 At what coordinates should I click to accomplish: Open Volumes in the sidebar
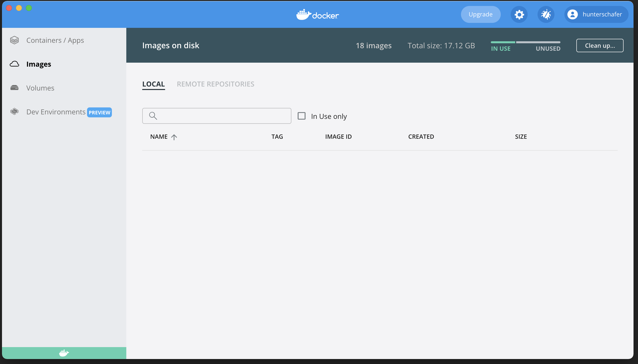point(40,88)
